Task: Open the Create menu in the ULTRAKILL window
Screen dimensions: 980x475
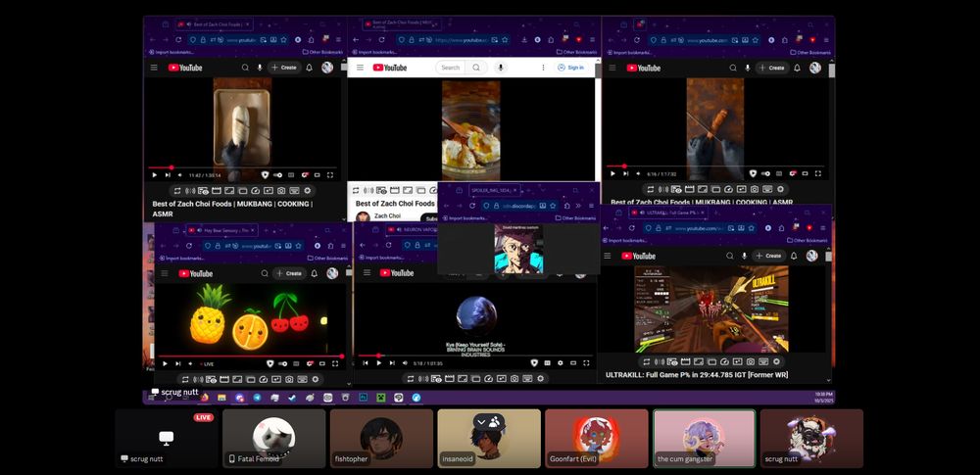Action: click(768, 256)
